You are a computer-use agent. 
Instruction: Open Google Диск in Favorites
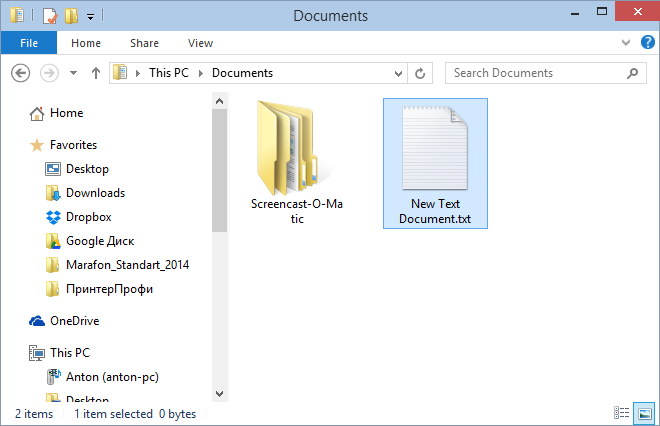pyautogui.click(x=100, y=241)
